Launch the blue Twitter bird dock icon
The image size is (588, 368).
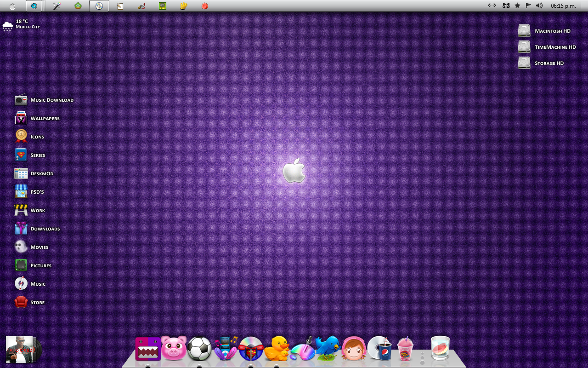click(328, 348)
